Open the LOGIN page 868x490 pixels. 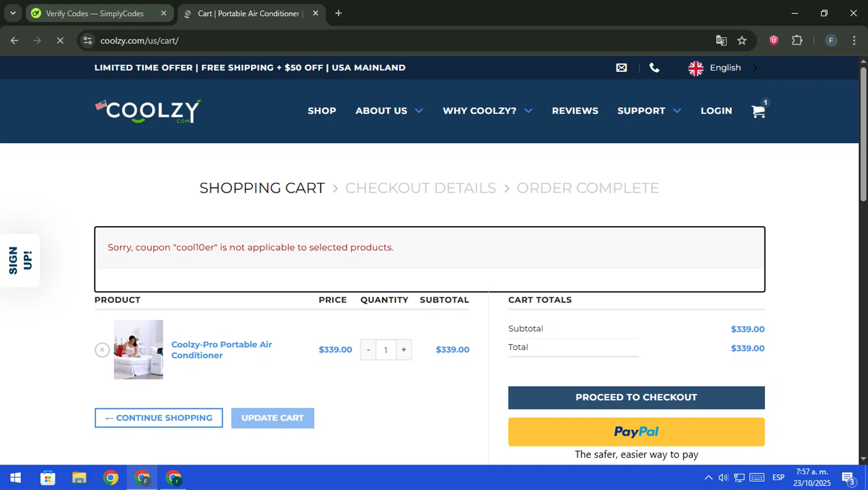[716, 110]
